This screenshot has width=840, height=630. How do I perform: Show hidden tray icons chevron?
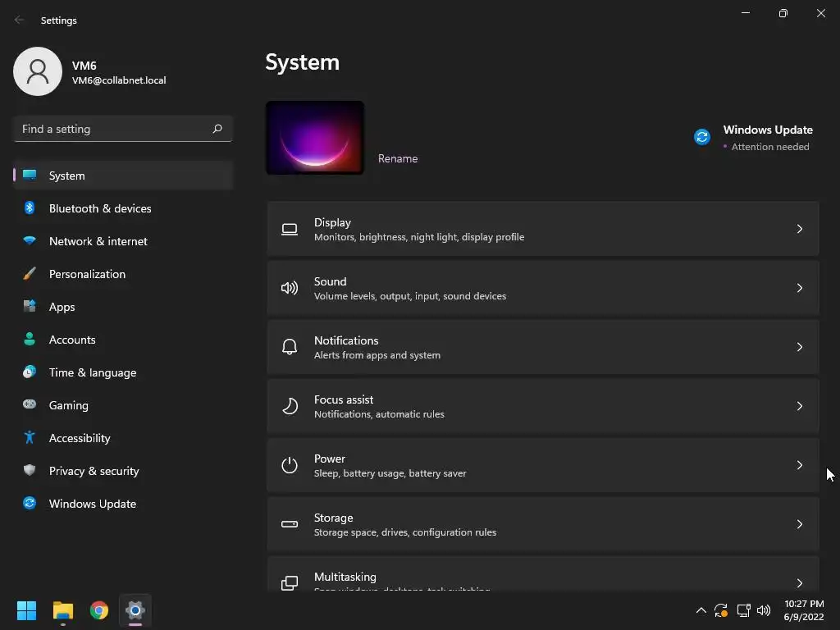click(x=701, y=610)
